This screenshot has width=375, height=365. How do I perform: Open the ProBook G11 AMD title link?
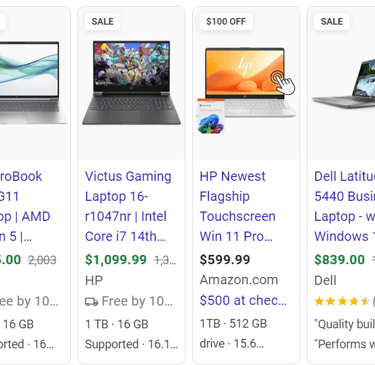point(25,206)
